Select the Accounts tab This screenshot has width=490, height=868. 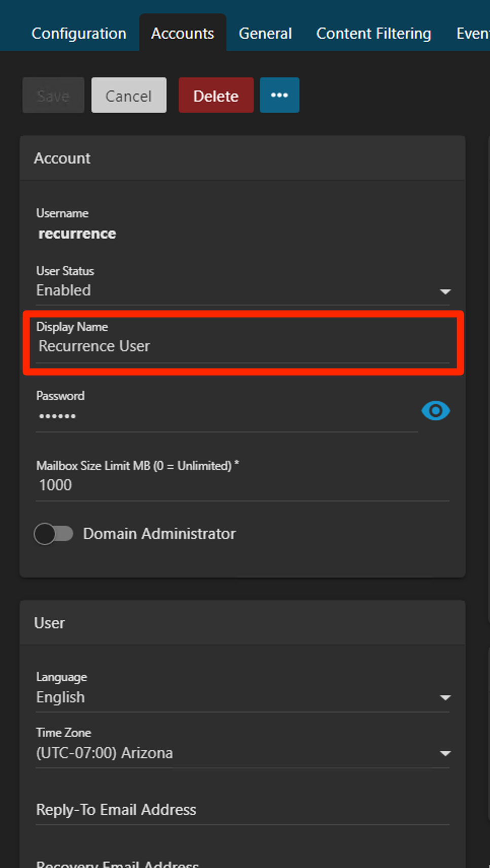click(183, 34)
